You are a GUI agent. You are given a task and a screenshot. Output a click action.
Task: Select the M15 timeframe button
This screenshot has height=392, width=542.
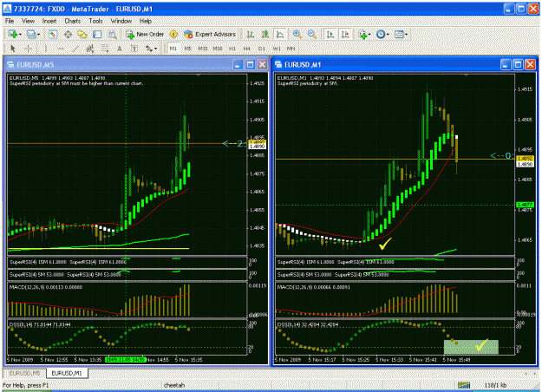tap(203, 49)
